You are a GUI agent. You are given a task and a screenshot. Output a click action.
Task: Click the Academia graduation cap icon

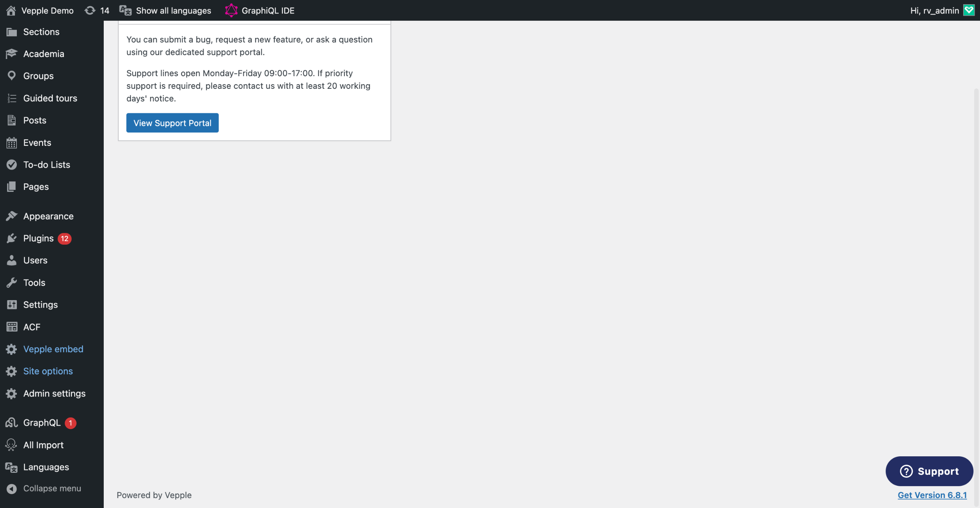click(x=11, y=54)
